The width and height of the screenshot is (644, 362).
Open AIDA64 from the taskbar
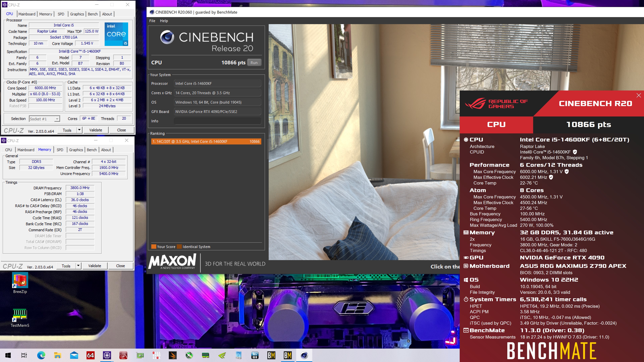[91, 355]
